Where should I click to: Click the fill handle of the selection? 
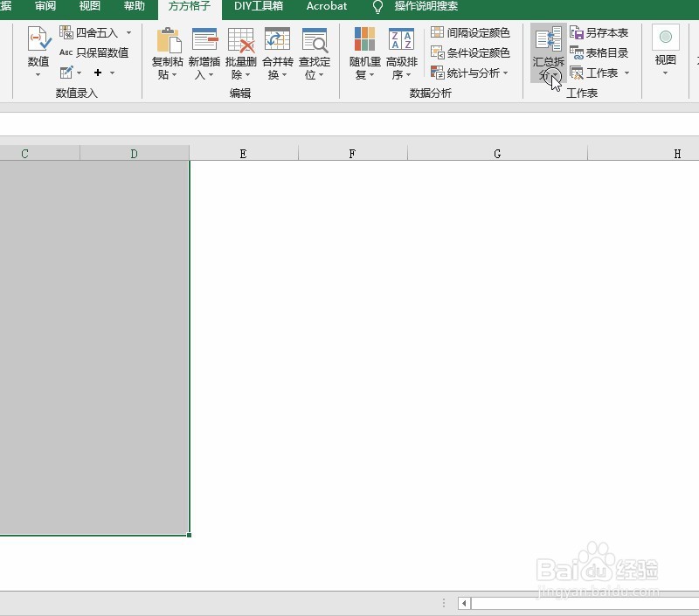click(x=189, y=535)
